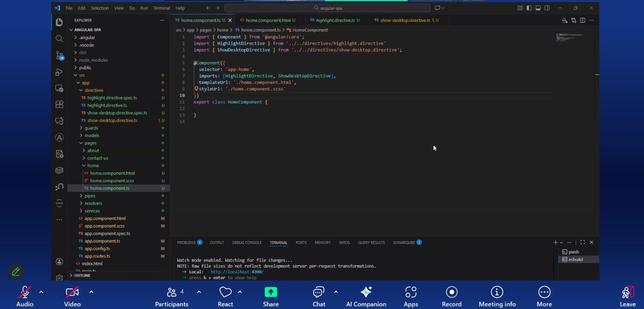The image size is (644, 309).
Task: Open the Explorer view icon
Action: pyautogui.click(x=59, y=22)
